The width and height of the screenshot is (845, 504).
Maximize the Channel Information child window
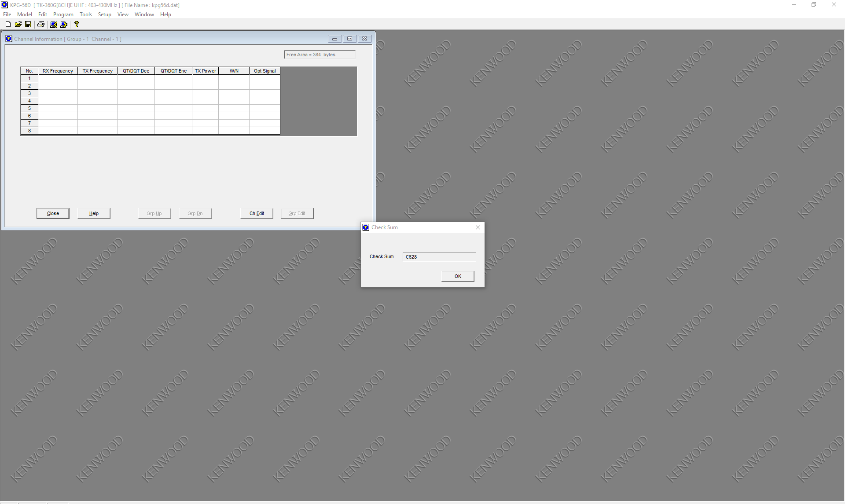350,39
